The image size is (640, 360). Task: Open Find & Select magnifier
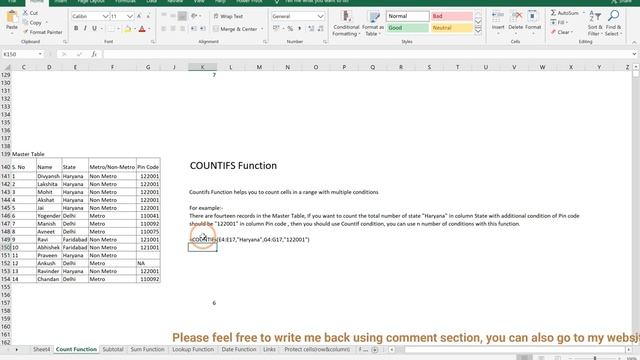pyautogui.click(x=613, y=23)
